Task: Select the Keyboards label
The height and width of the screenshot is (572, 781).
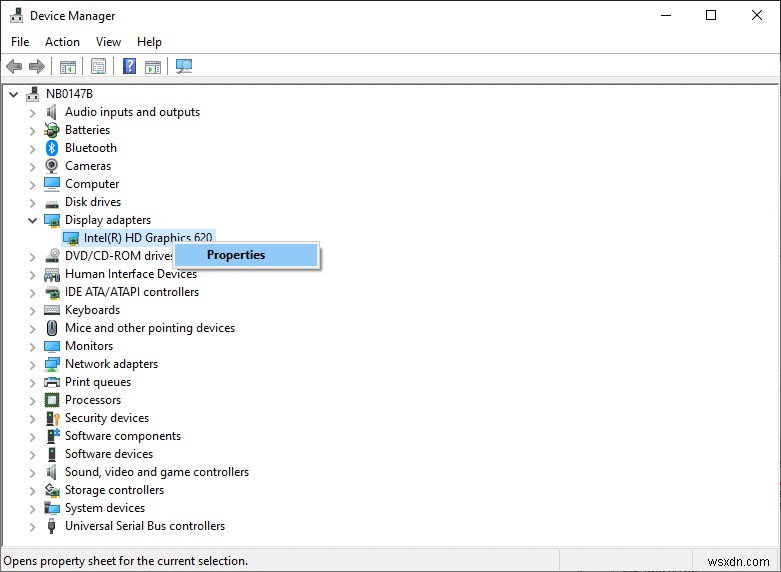Action: pos(92,310)
